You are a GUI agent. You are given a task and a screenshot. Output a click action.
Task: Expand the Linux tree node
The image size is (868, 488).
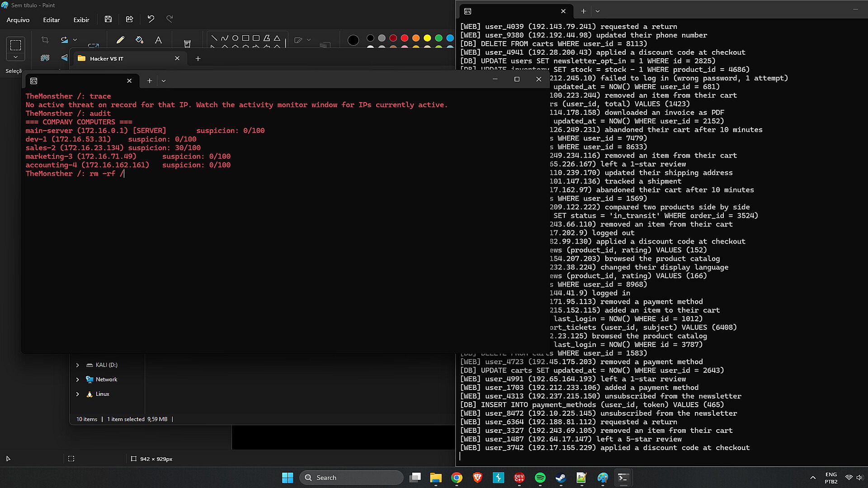(77, 394)
